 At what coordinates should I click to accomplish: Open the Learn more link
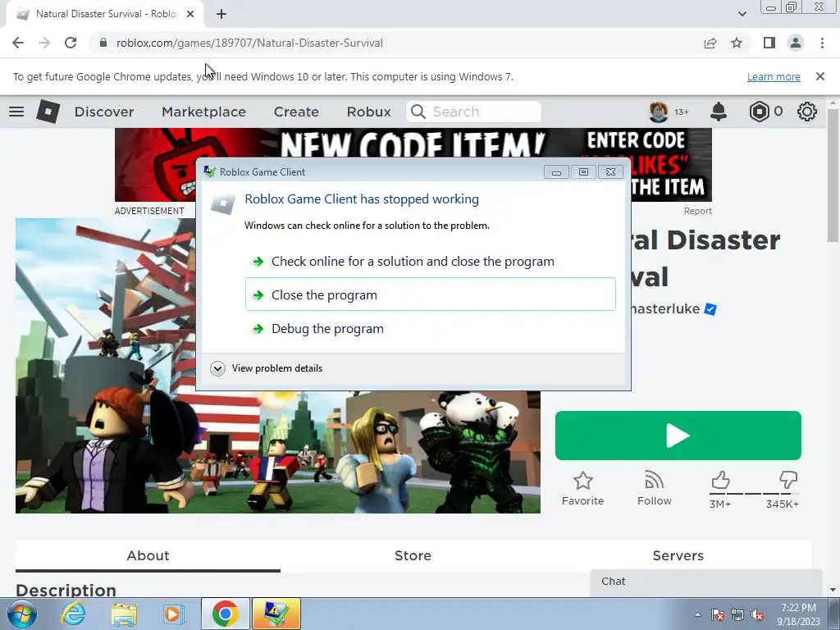point(774,76)
